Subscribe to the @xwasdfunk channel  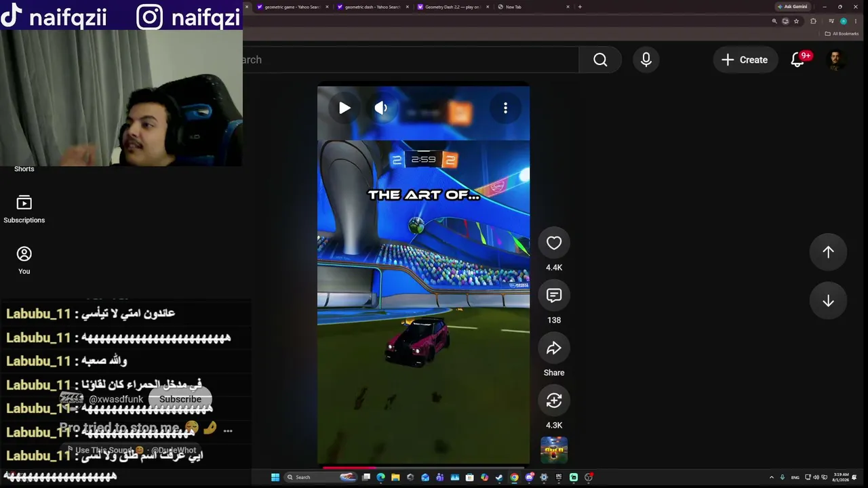[180, 399]
